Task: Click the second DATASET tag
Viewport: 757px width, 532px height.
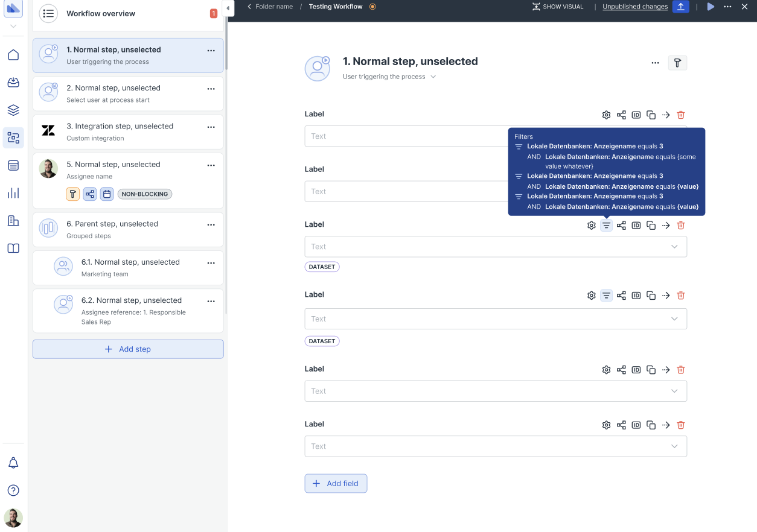Action: [322, 341]
